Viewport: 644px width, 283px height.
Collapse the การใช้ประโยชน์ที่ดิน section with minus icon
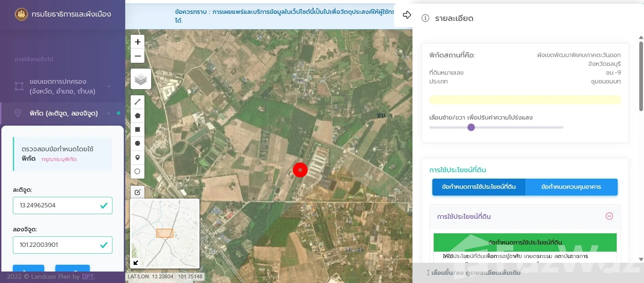(609, 216)
